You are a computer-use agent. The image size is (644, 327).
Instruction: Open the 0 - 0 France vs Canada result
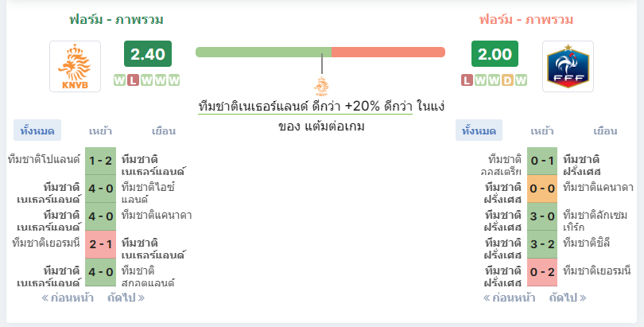click(x=542, y=189)
